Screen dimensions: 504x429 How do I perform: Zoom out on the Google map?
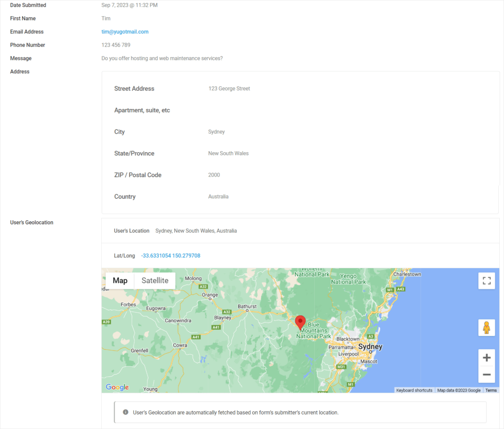pos(486,374)
